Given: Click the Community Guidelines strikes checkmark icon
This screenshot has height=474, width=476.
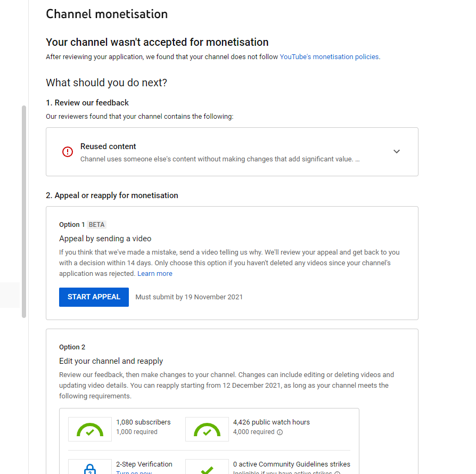Looking at the screenshot, I should 207,470.
